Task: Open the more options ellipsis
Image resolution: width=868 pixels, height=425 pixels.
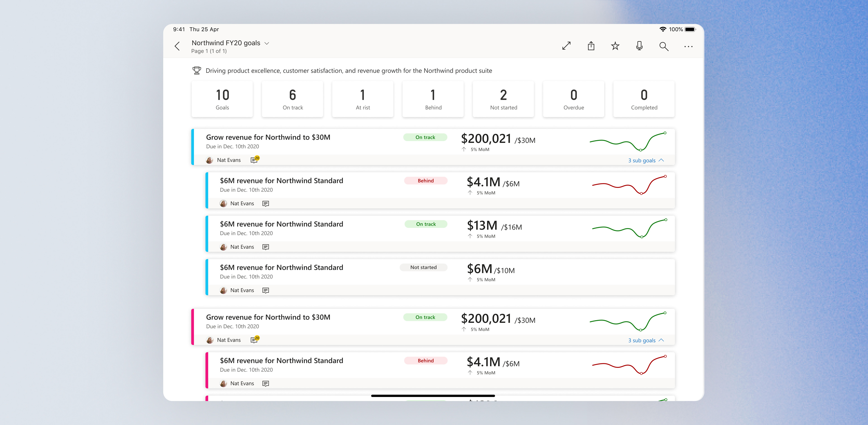Action: pos(688,47)
